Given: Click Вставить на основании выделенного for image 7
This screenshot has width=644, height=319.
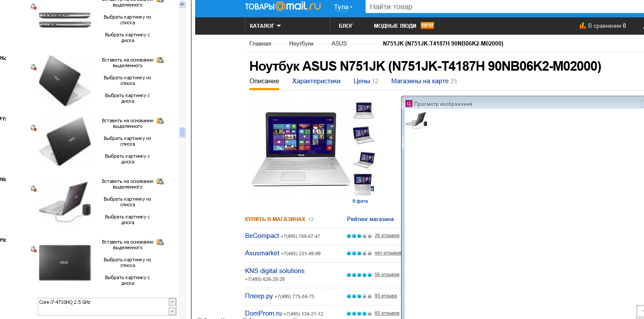Looking at the screenshot, I should 127,124.
